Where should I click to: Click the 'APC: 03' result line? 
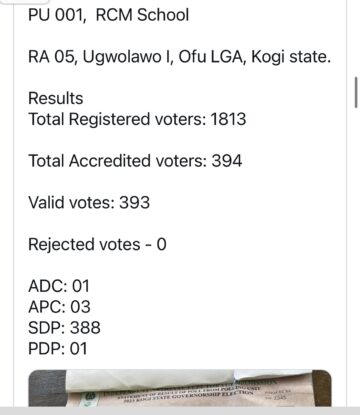[x=59, y=307]
